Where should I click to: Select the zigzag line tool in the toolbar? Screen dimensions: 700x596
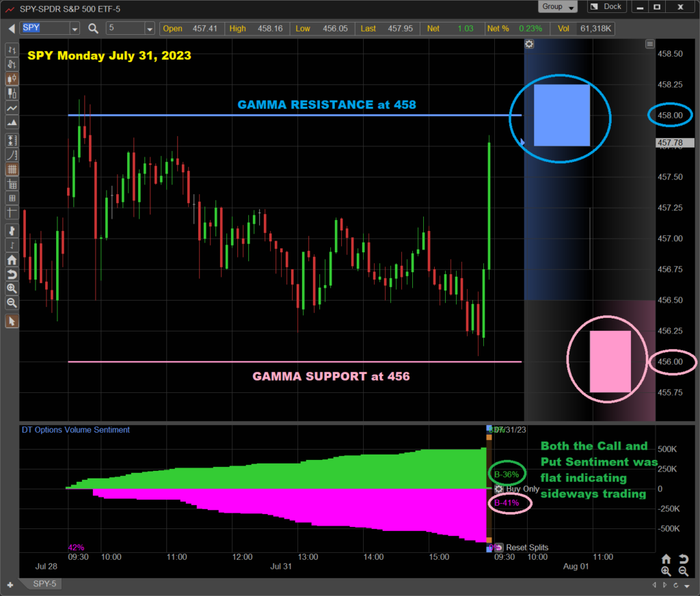[x=12, y=108]
